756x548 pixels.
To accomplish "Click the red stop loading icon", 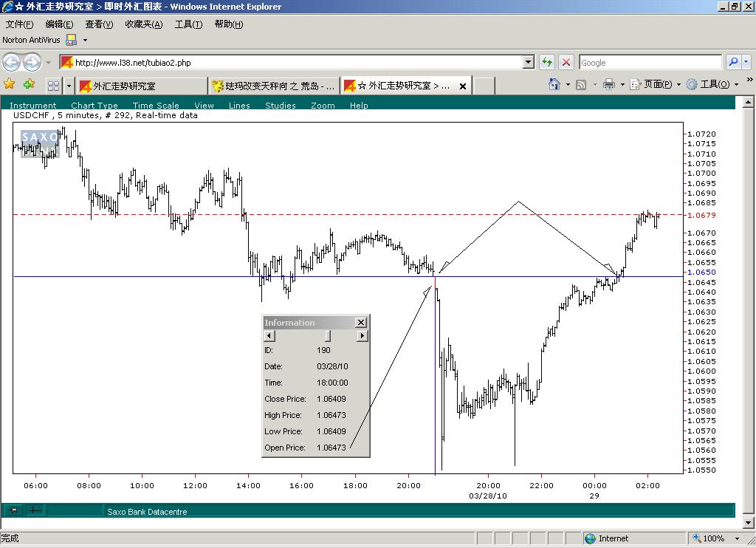I will (566, 62).
